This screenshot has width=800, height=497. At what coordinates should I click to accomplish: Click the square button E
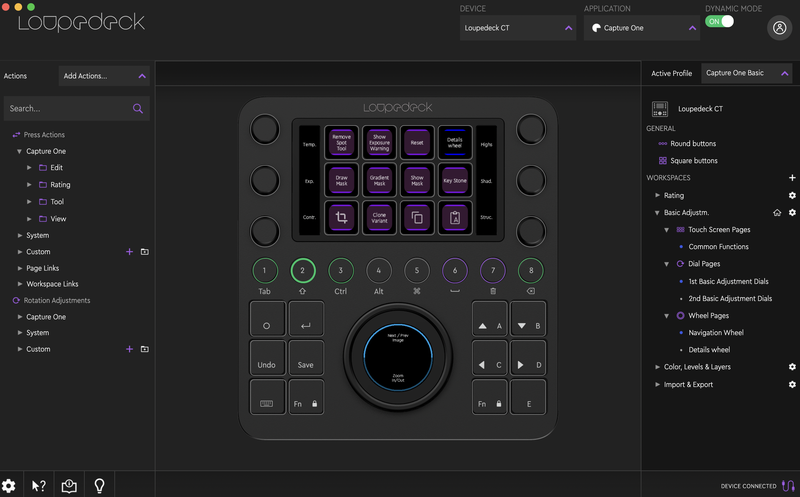click(x=528, y=397)
